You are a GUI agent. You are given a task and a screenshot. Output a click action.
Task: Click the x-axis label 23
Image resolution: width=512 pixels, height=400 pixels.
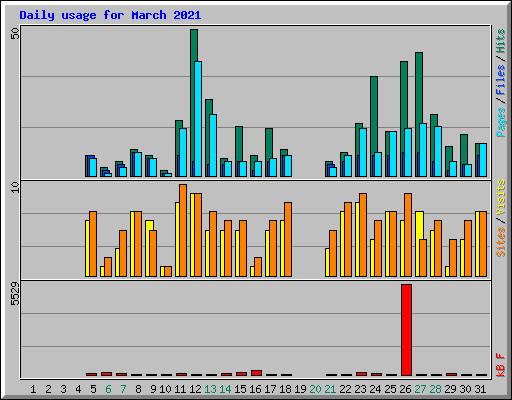(360, 389)
